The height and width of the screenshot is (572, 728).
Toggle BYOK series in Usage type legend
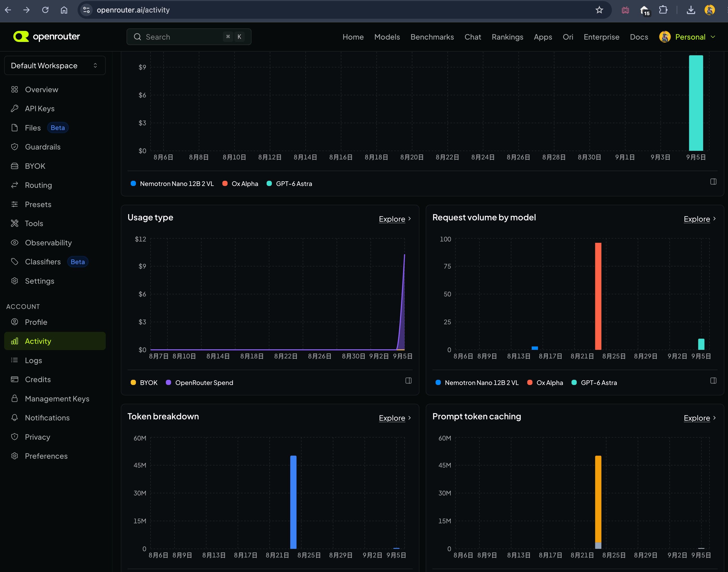(x=144, y=382)
